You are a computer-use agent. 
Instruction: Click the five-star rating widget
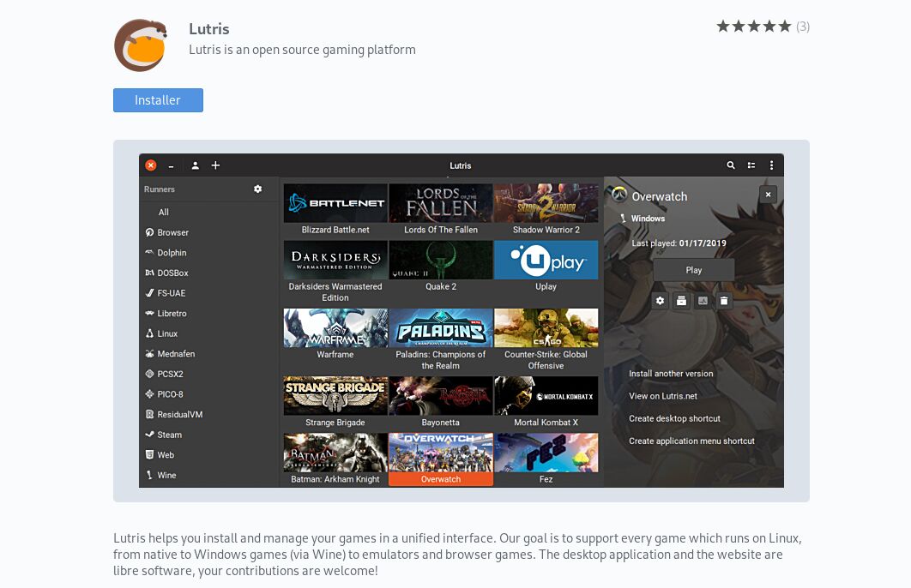pos(753,27)
